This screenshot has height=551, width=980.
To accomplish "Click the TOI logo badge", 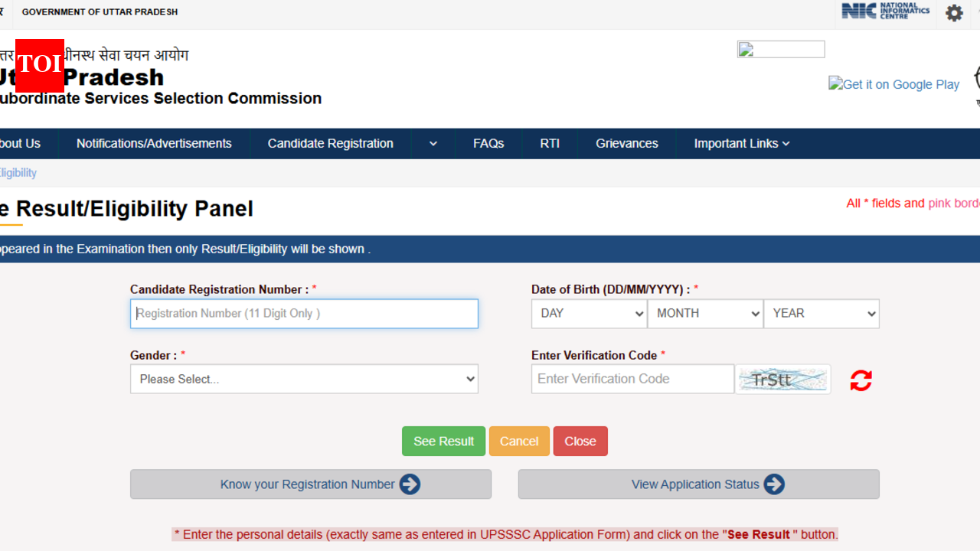I will [x=40, y=65].
